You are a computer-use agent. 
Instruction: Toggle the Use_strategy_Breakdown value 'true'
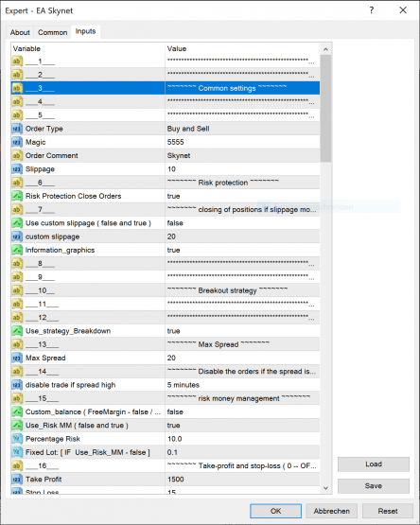click(242, 331)
